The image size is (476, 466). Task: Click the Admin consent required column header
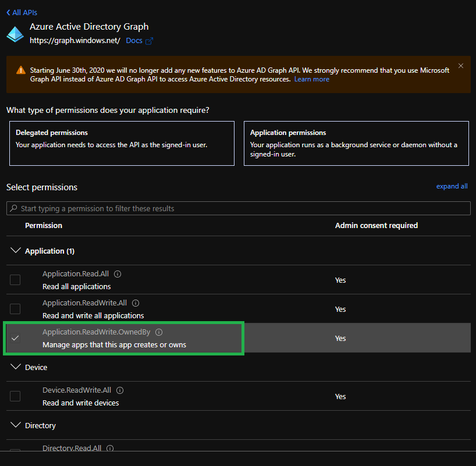click(376, 226)
